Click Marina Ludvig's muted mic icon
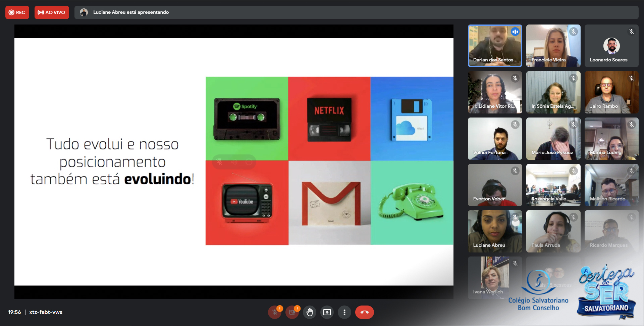The width and height of the screenshot is (644, 326). pyautogui.click(x=632, y=125)
